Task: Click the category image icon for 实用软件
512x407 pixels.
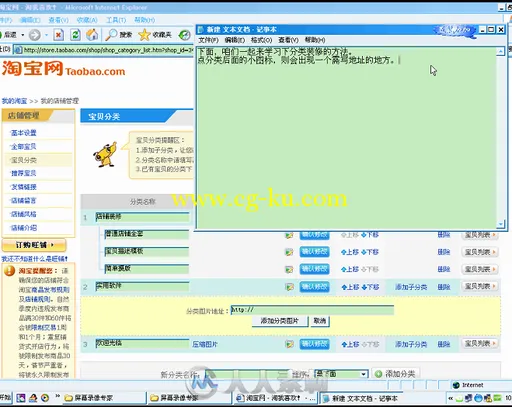Action: coord(289,287)
